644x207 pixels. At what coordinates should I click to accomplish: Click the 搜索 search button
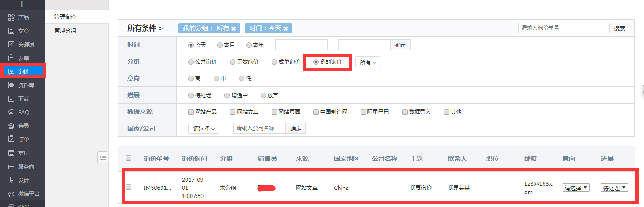pos(619,28)
